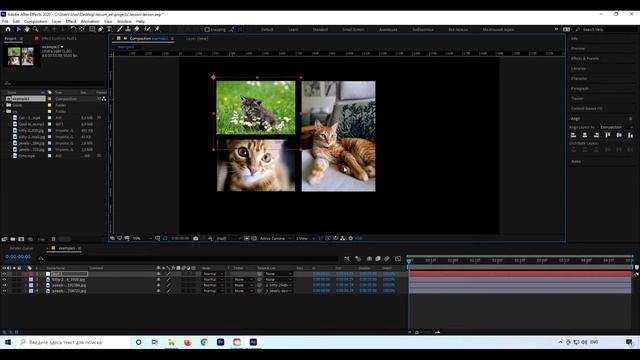Click the Graph Editor icon in timeline
640x360 pixels.
pyautogui.click(x=398, y=259)
